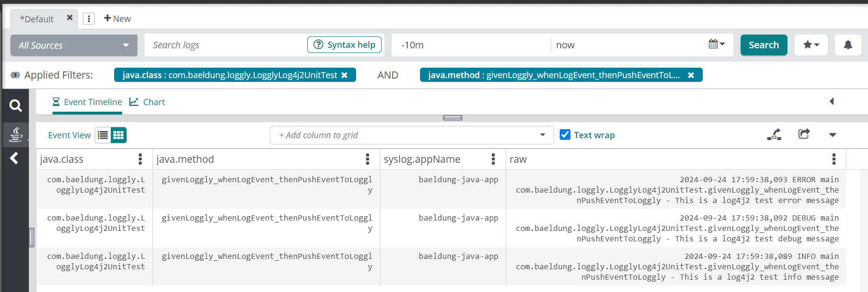Switch to the Chart tab
868x292 pixels.
click(147, 102)
